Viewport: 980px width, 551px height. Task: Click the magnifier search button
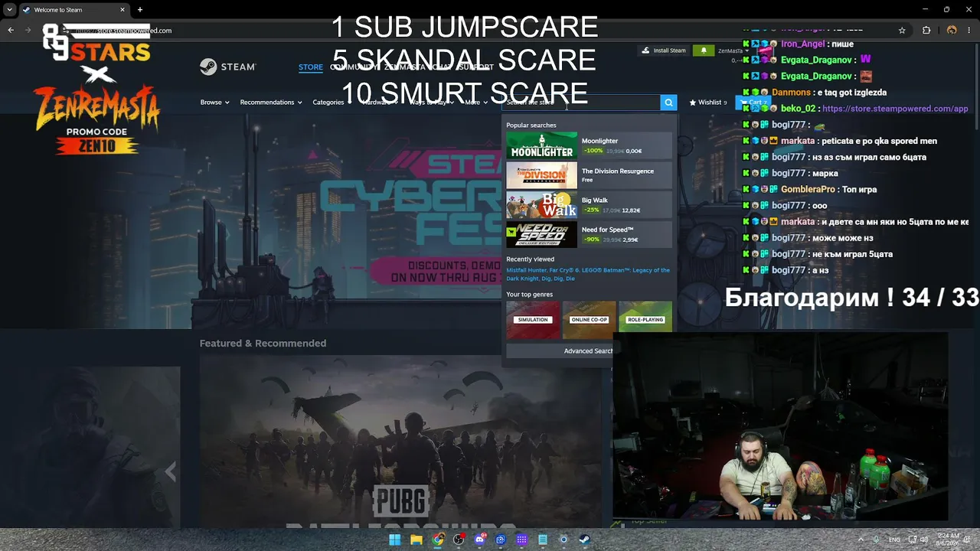pyautogui.click(x=668, y=103)
